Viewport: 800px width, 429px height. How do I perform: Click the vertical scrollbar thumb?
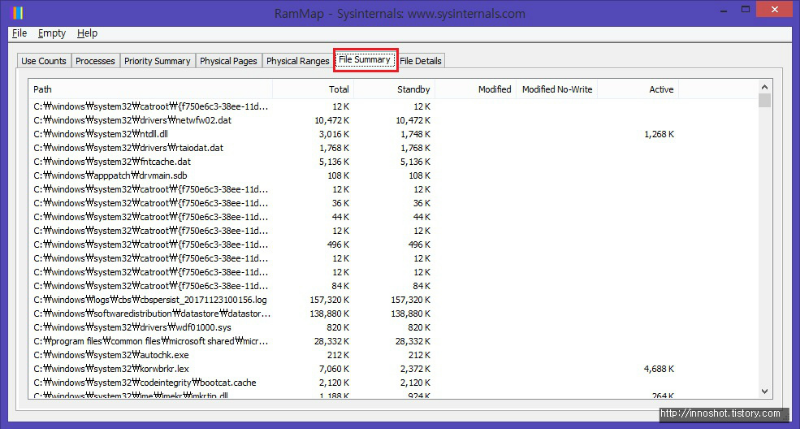click(x=764, y=100)
